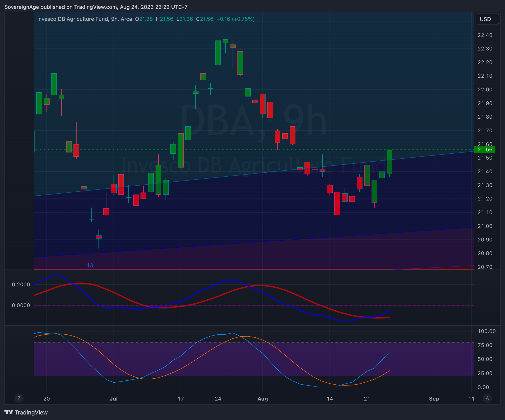
Task: Click the lowest red candle near 20.92
Action: [99, 237]
